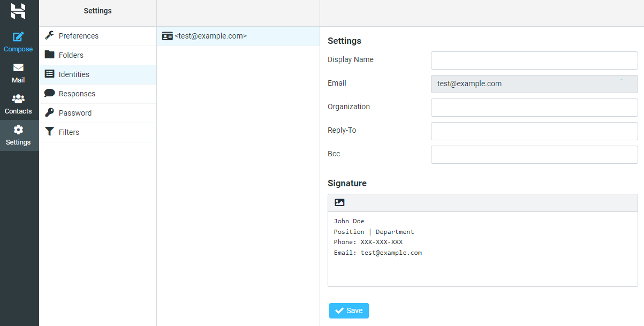This screenshot has height=326, width=644.
Task: Open Password via the key icon
Action: 49,112
